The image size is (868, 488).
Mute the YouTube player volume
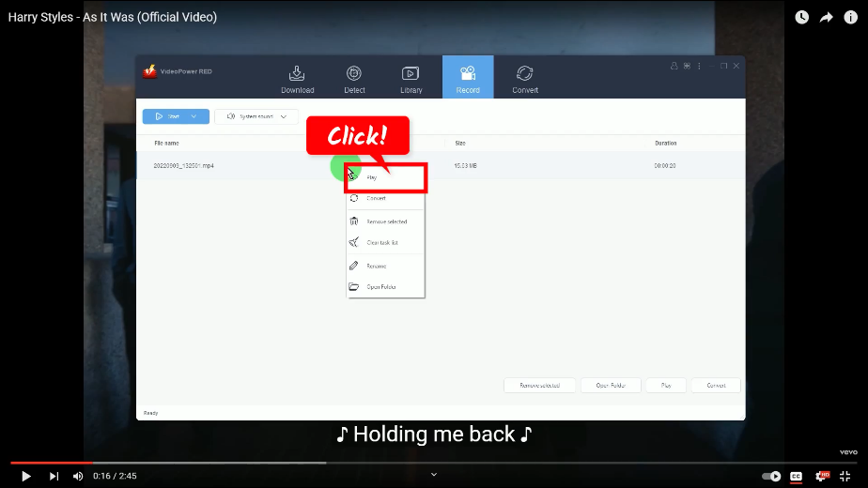pyautogui.click(x=78, y=476)
